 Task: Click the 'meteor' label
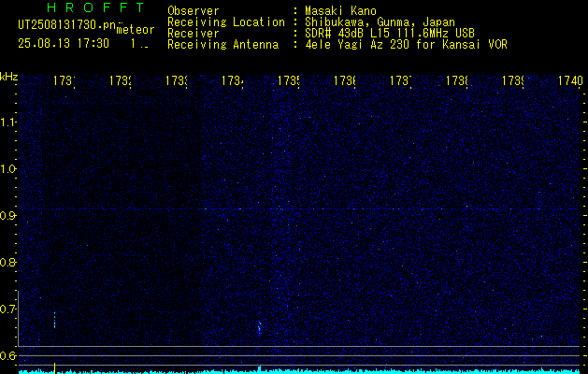point(136,30)
